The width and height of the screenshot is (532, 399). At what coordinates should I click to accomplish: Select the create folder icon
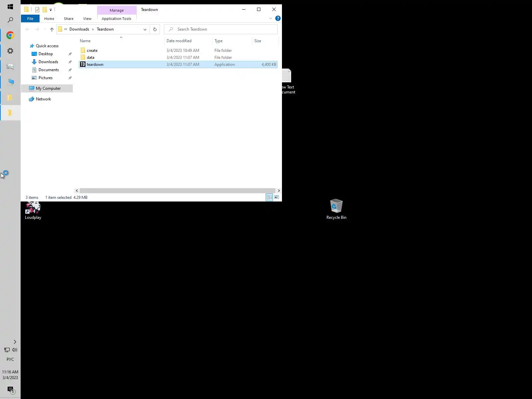[x=83, y=51]
